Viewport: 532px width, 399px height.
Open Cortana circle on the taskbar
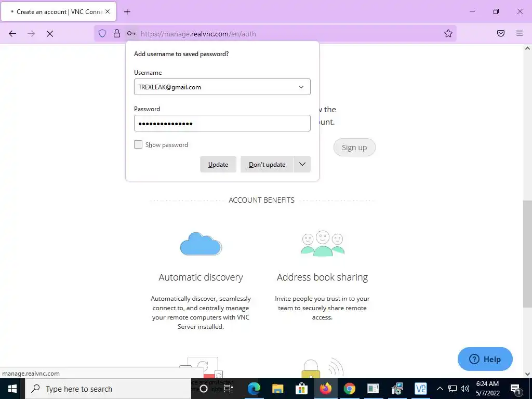point(204,389)
